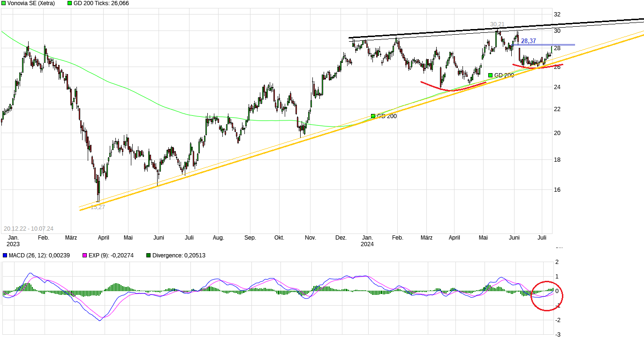Click the price axis value 32

[x=557, y=15]
